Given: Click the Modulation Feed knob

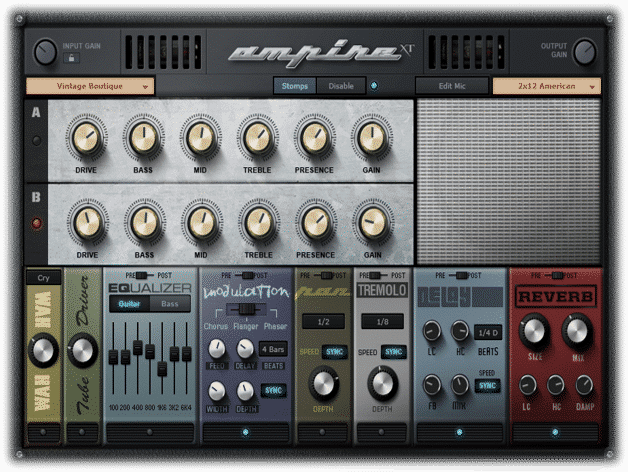Looking at the screenshot, I should [217, 349].
